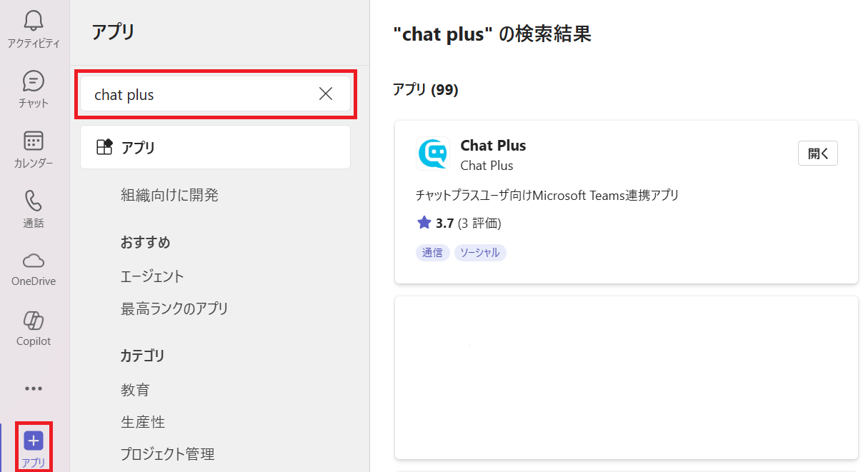This screenshot has width=868, height=472.
Task: Open 組織向けに開発 section
Action: point(169,195)
